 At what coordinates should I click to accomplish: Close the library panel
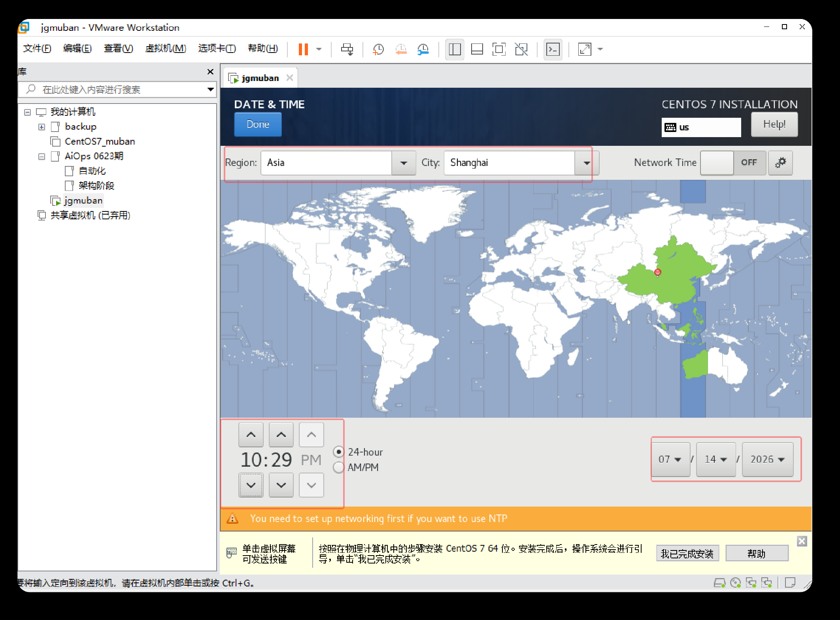click(x=210, y=72)
